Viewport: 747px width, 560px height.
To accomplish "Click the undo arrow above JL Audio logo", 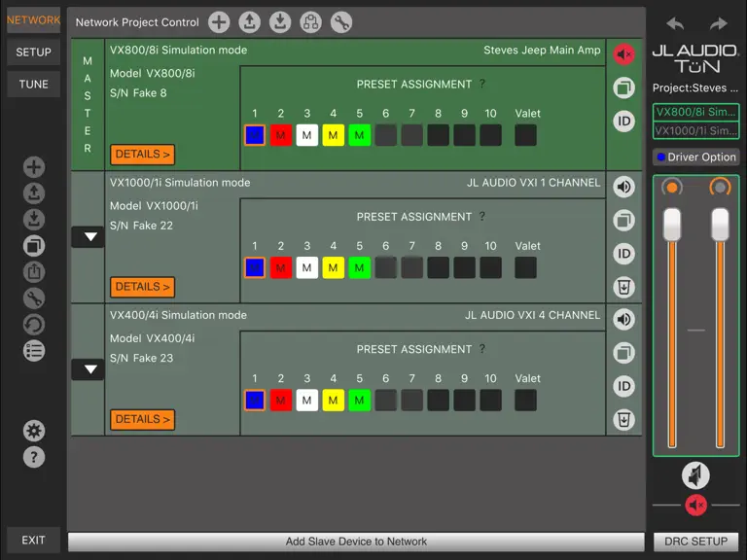I will [675, 23].
